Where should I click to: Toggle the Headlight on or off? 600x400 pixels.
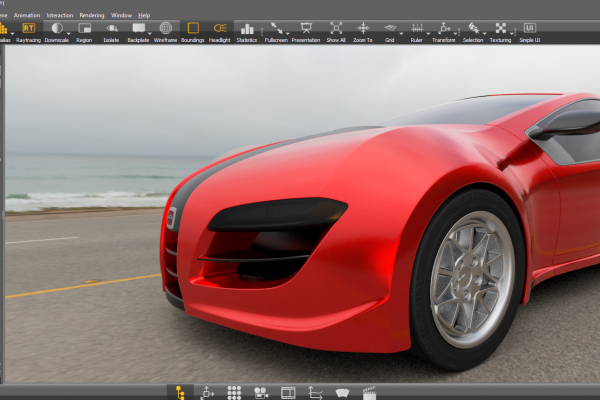pos(220,29)
